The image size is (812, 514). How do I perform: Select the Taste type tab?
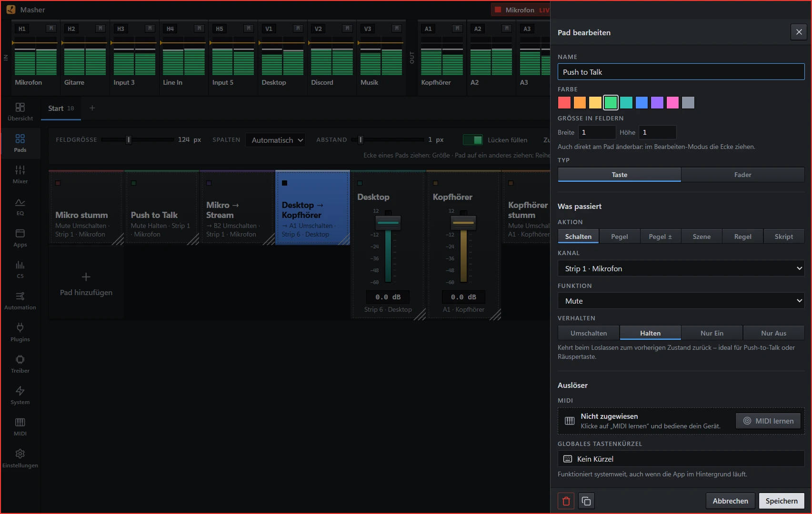point(619,175)
